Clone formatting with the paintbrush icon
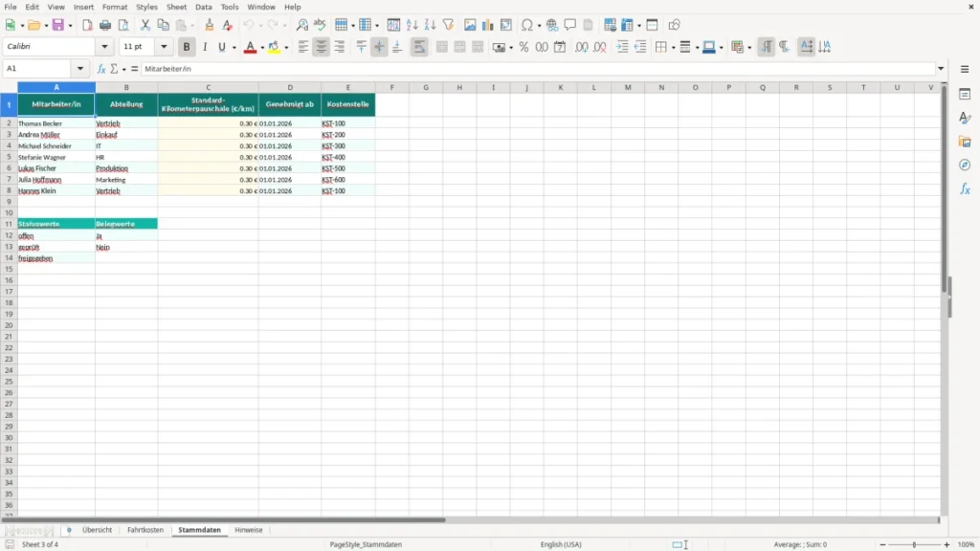This screenshot has width=980, height=551. (x=210, y=25)
